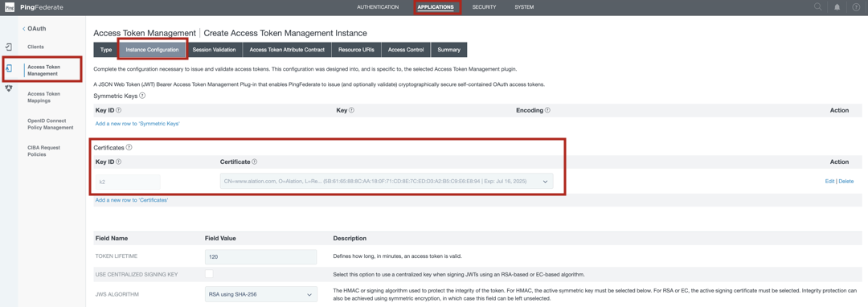The width and height of the screenshot is (868, 307).
Task: Delete the k2 certificate row
Action: coord(845,182)
